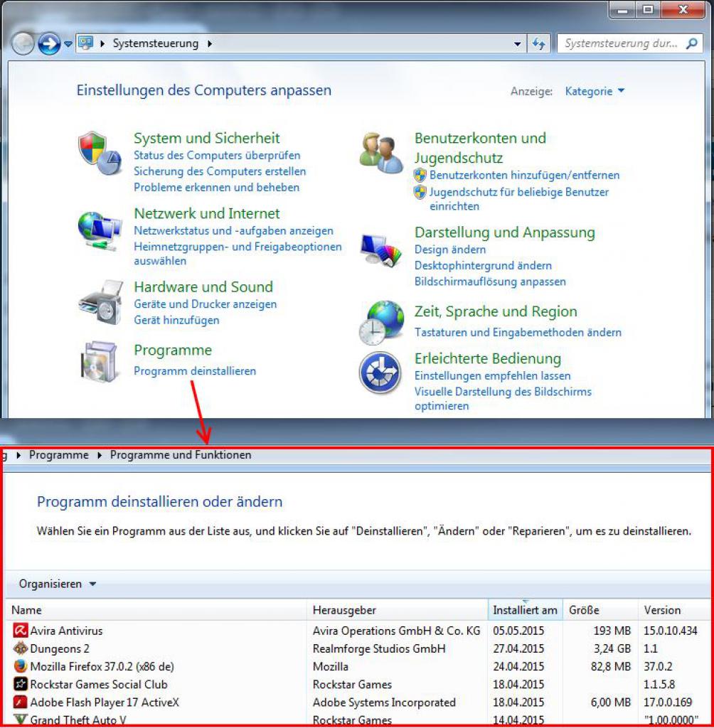Expand the address bar history dropdown
Screen dimensions: 714x728
[517, 44]
